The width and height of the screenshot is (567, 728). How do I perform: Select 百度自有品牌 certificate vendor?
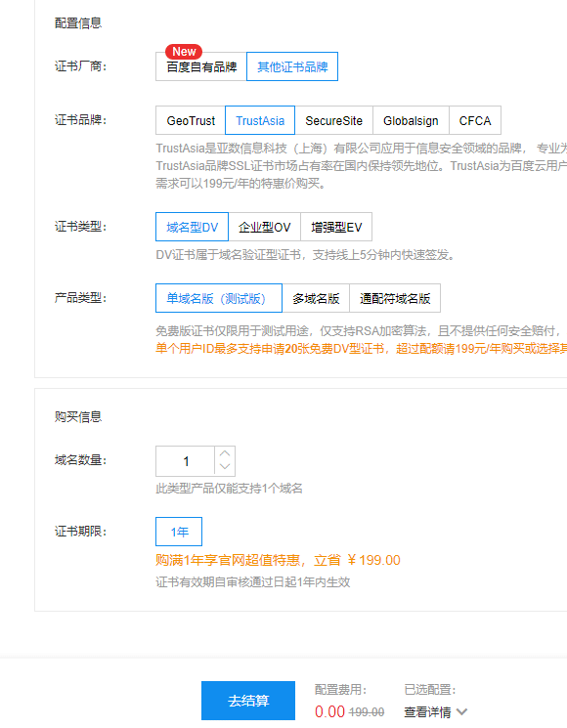coord(201,66)
